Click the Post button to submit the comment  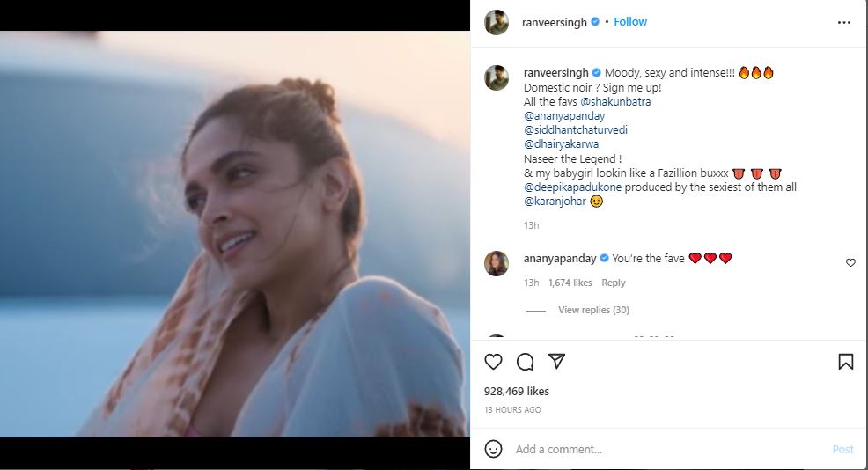(x=842, y=449)
